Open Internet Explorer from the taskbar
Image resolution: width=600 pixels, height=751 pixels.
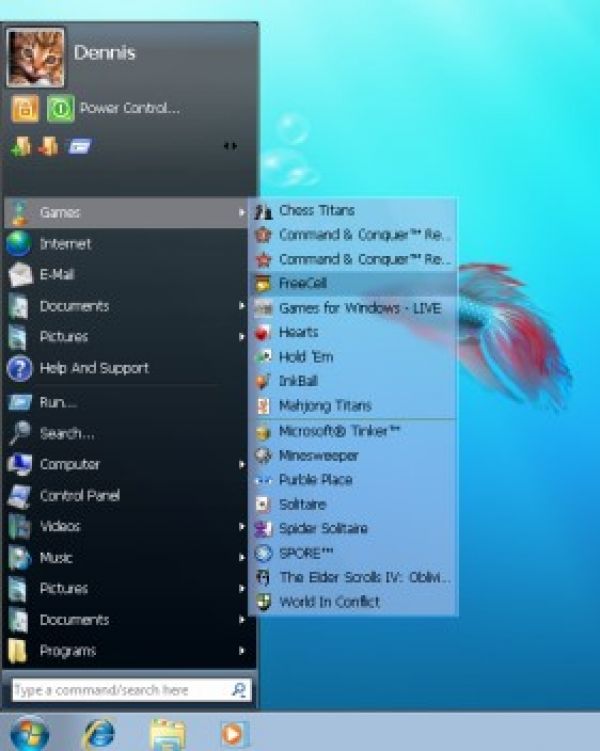tap(100, 733)
